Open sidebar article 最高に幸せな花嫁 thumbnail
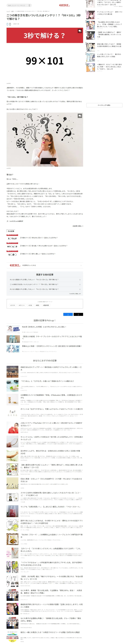The height and width of the screenshot is (644, 129). [x=91, y=25]
